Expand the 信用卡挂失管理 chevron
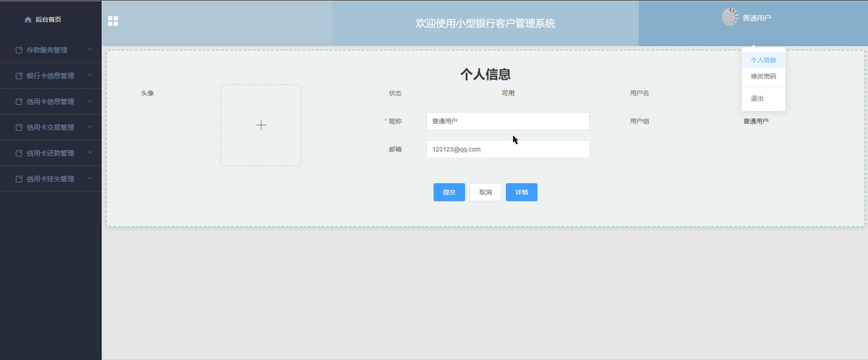This screenshot has height=360, width=868. pyautogui.click(x=90, y=178)
